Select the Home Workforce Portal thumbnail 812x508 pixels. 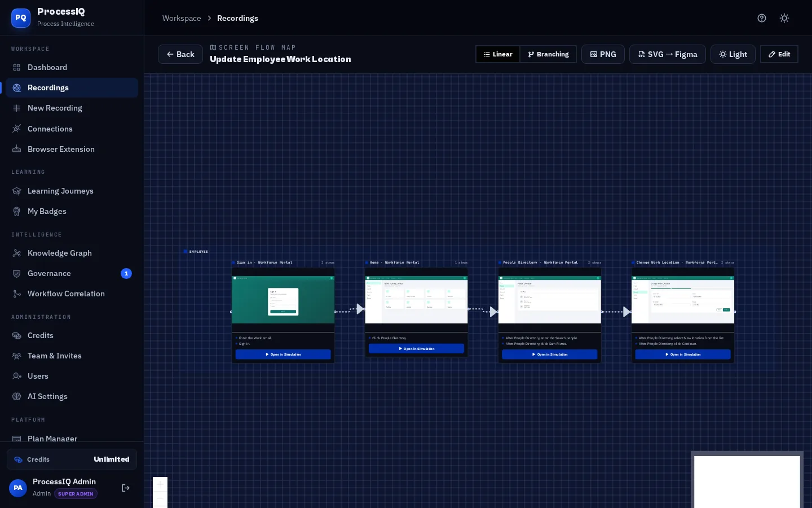(x=416, y=300)
